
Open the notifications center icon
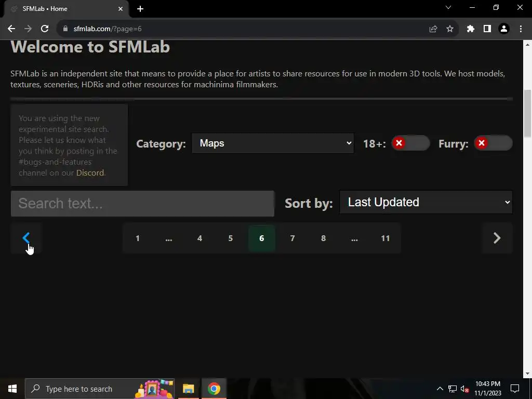[x=515, y=389]
